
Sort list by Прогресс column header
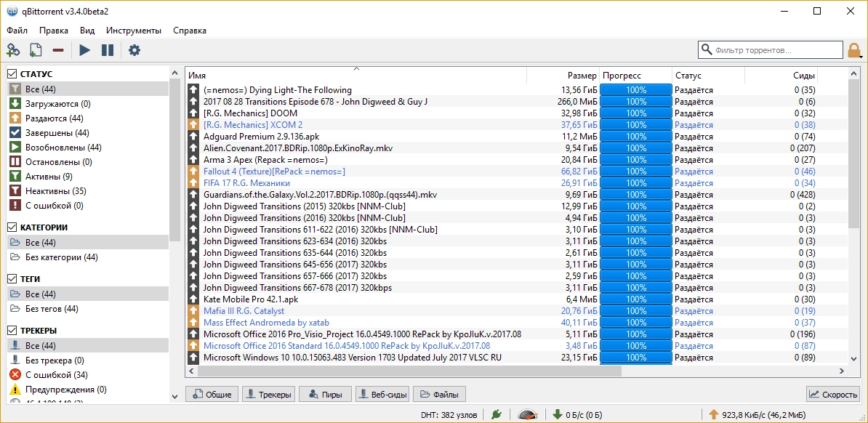[636, 76]
